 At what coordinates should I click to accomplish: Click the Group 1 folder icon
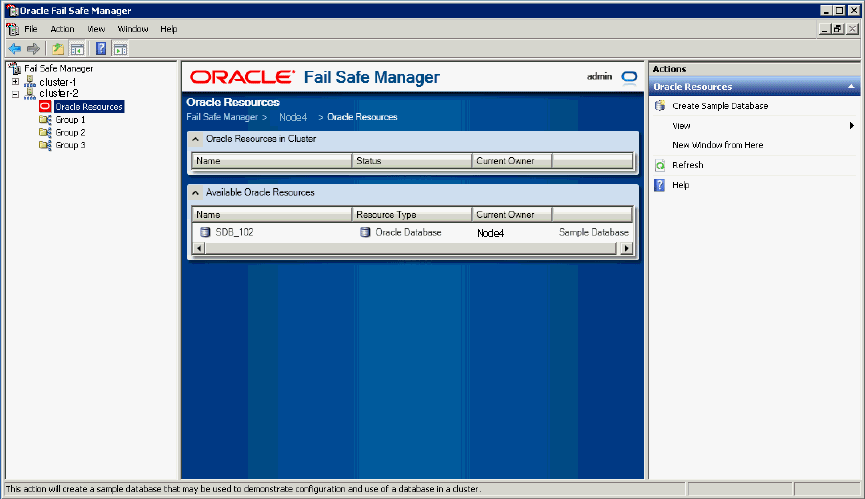click(x=45, y=120)
